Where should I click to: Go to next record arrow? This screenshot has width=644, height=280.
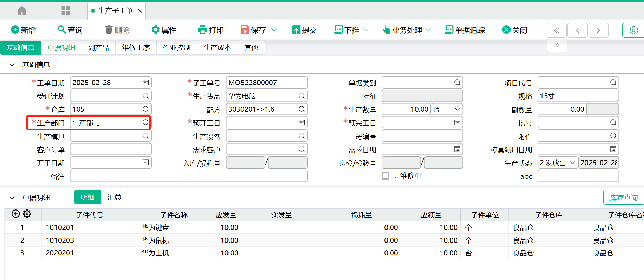[598, 30]
